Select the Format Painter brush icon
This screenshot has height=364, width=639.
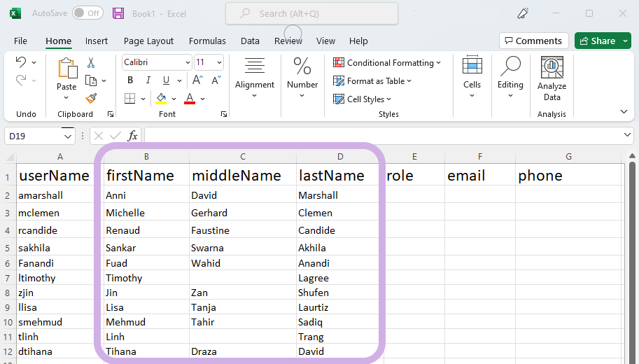91,98
